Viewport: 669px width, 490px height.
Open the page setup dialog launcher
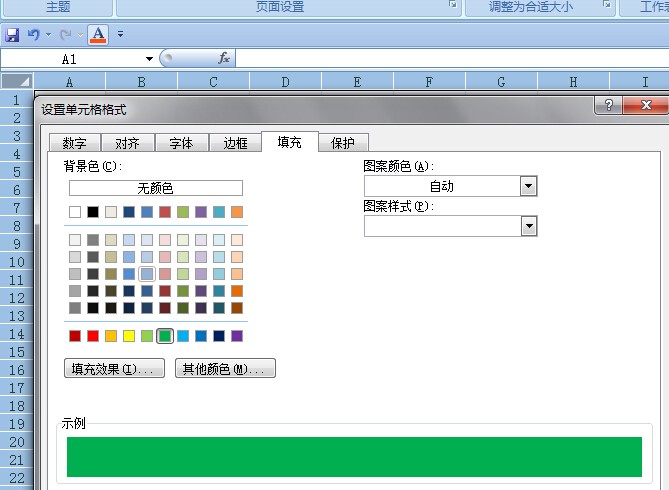click(453, 5)
